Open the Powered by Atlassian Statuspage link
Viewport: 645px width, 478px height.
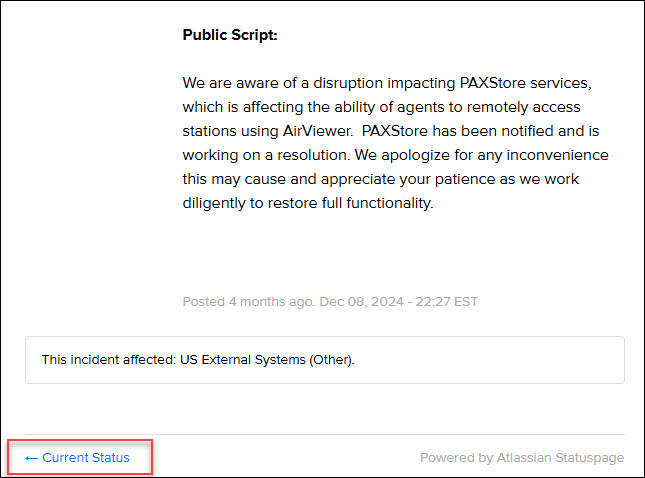pyautogui.click(x=521, y=458)
